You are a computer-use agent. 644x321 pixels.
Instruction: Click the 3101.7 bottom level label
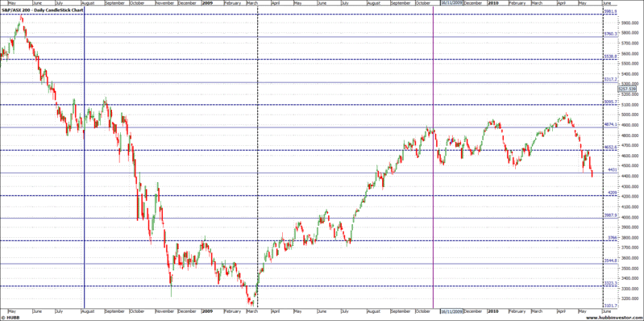click(610, 306)
